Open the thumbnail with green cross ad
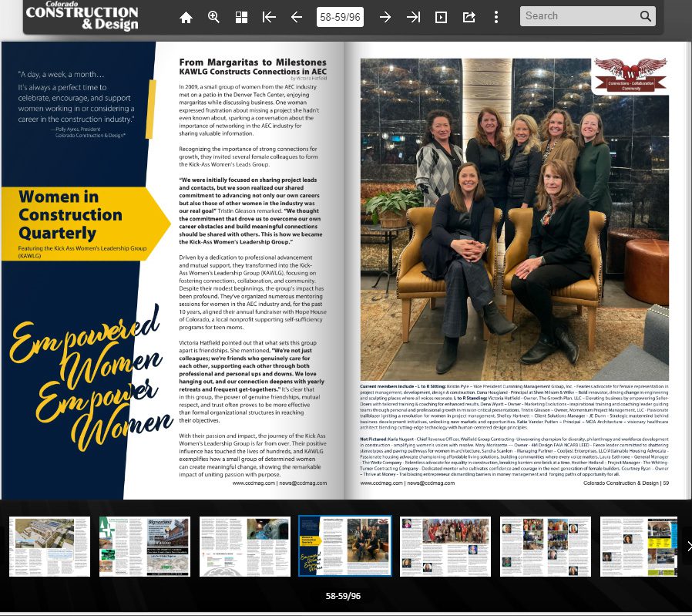The height and width of the screenshot is (616, 692). pyautogui.click(x=145, y=547)
